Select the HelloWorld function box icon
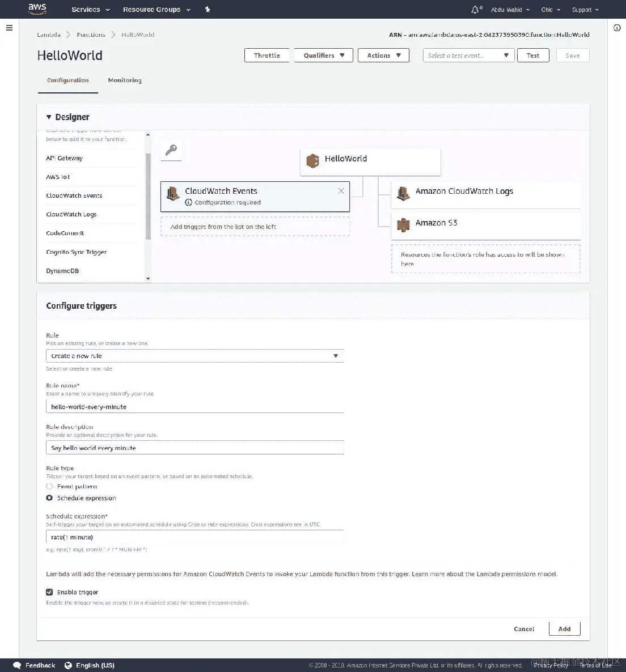 coord(312,161)
